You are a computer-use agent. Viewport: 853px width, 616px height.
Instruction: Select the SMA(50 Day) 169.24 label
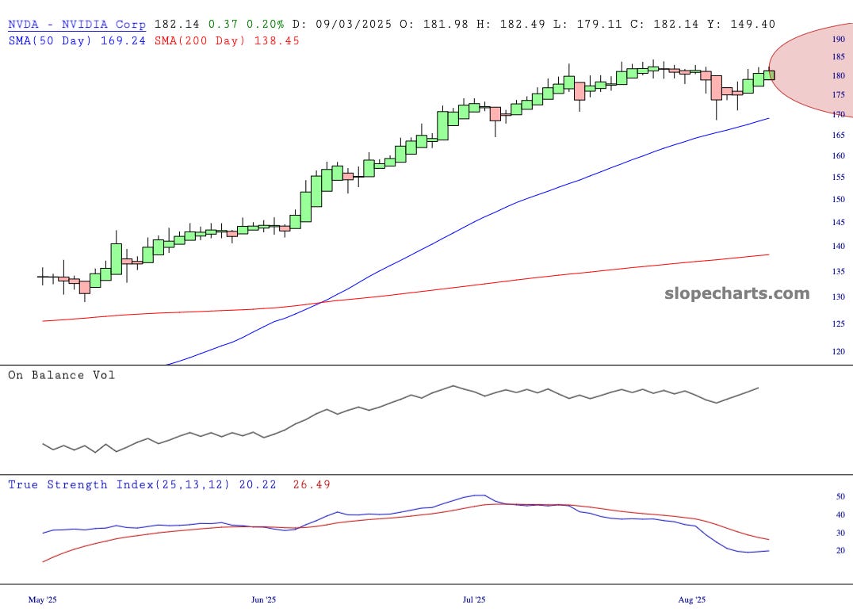(77, 40)
